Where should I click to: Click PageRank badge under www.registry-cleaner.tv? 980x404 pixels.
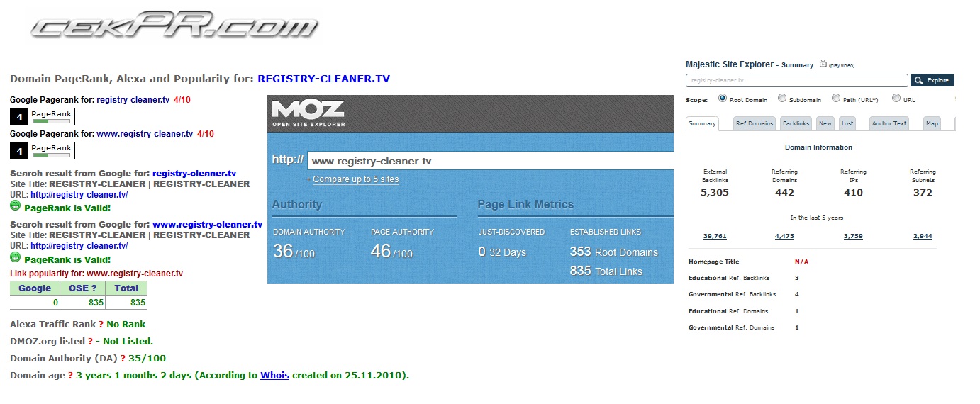(43, 151)
